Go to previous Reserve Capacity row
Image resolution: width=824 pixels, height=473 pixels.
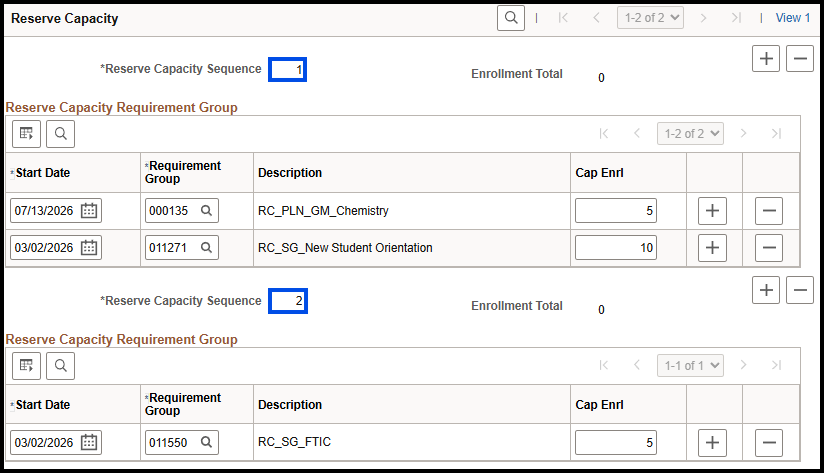(596, 18)
